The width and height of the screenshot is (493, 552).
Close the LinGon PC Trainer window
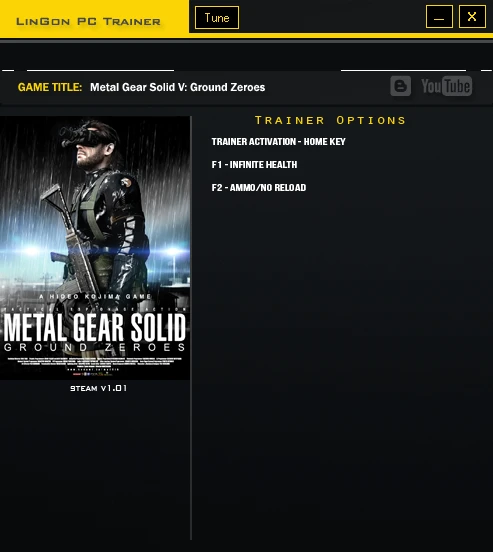[472, 17]
